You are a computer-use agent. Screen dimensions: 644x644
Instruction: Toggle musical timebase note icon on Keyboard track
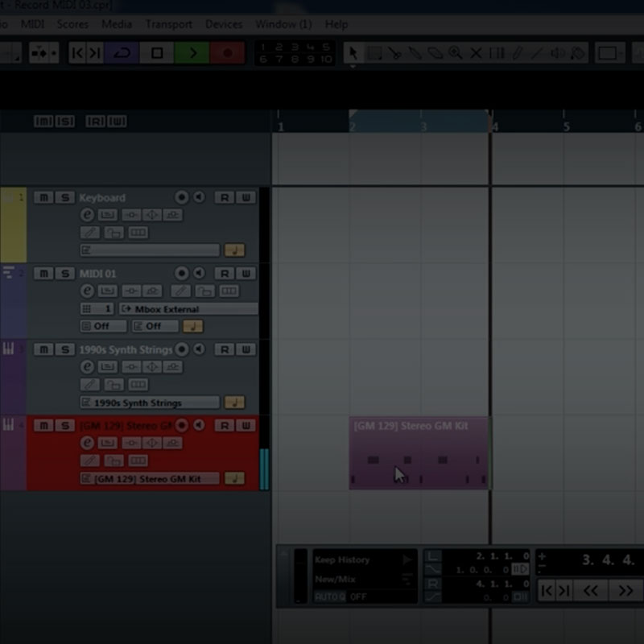click(234, 250)
